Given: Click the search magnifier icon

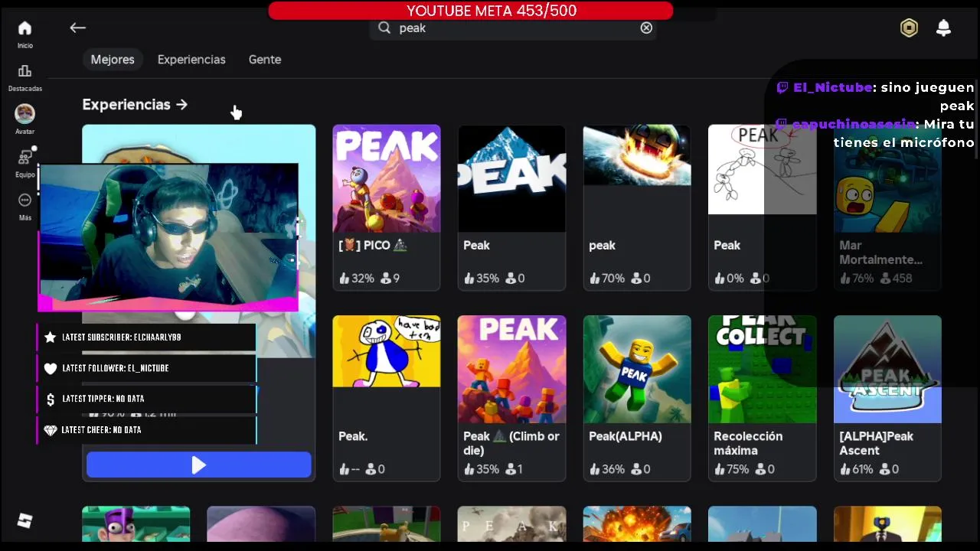Looking at the screenshot, I should tap(384, 28).
